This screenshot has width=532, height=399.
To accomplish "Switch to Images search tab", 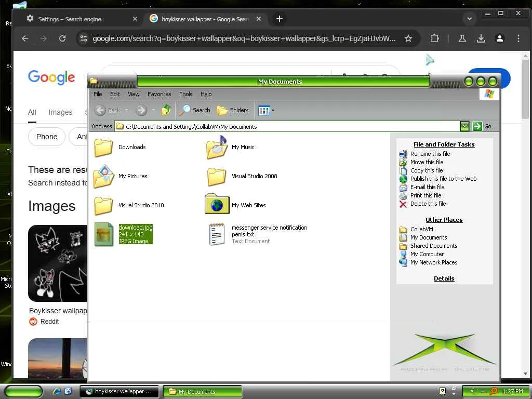I will click(60, 112).
